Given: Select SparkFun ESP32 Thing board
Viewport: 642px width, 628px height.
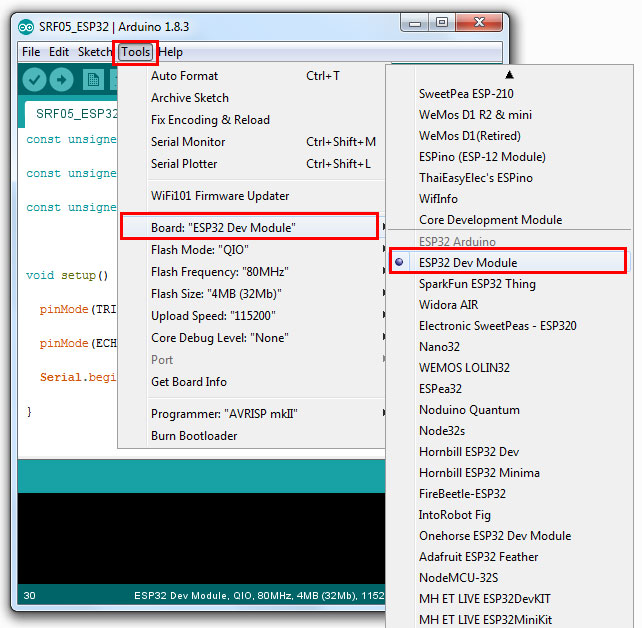Looking at the screenshot, I should pos(509,284).
